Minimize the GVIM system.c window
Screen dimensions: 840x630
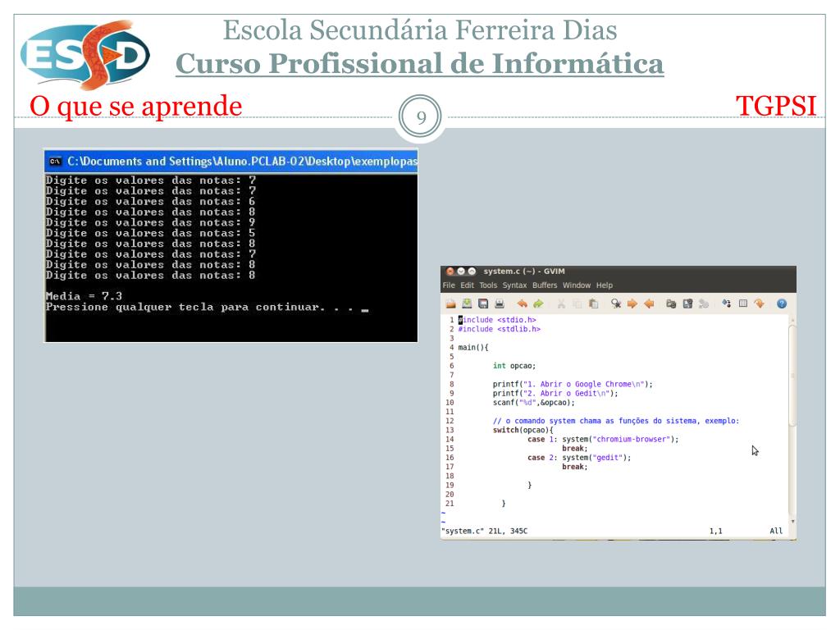461,272
